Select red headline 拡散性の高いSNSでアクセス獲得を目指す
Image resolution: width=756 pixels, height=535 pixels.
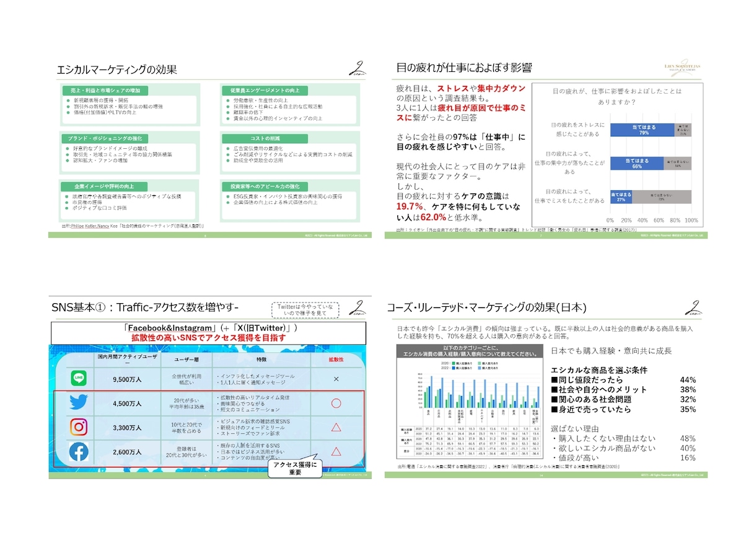[208, 338]
